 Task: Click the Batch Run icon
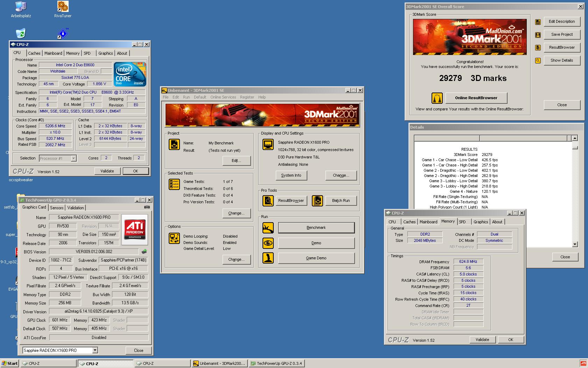click(x=317, y=201)
